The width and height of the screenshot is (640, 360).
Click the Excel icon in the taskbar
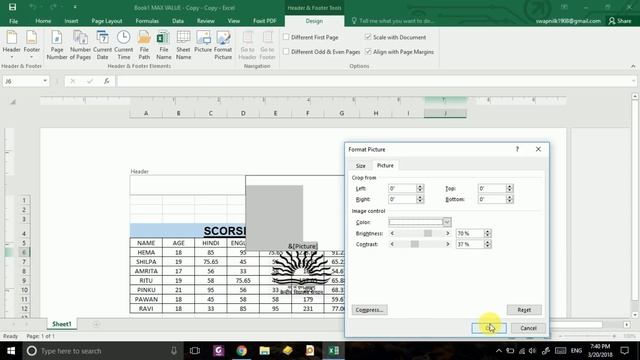[333, 351]
